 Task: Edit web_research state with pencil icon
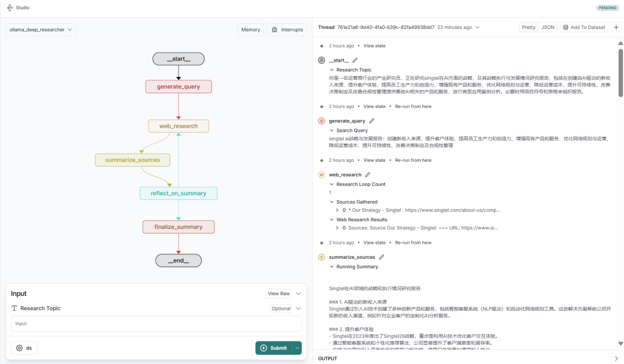click(x=367, y=174)
